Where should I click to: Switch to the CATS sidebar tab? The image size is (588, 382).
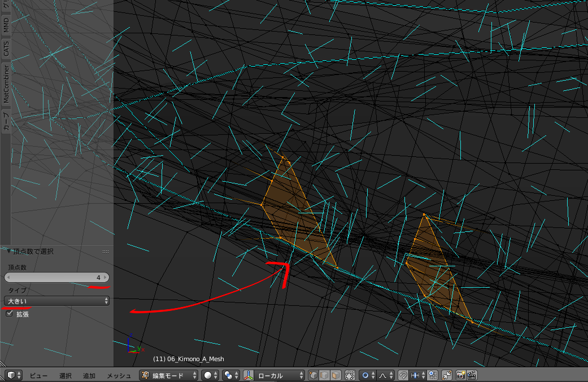pyautogui.click(x=6, y=49)
